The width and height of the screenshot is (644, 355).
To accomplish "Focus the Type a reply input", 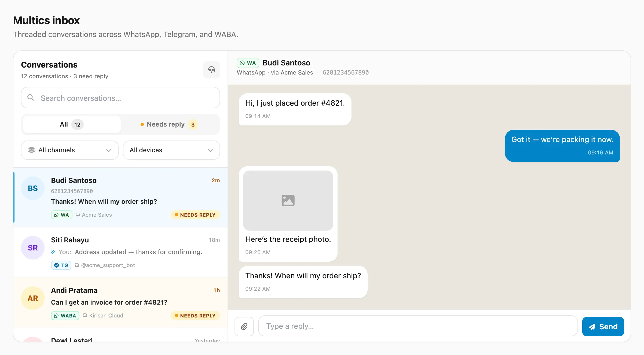I will [x=418, y=326].
